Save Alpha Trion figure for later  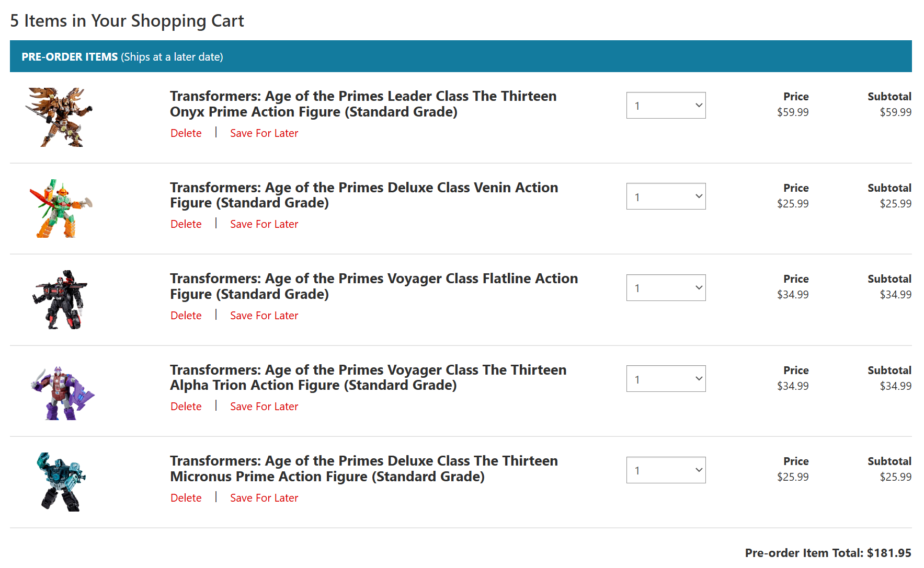point(264,407)
